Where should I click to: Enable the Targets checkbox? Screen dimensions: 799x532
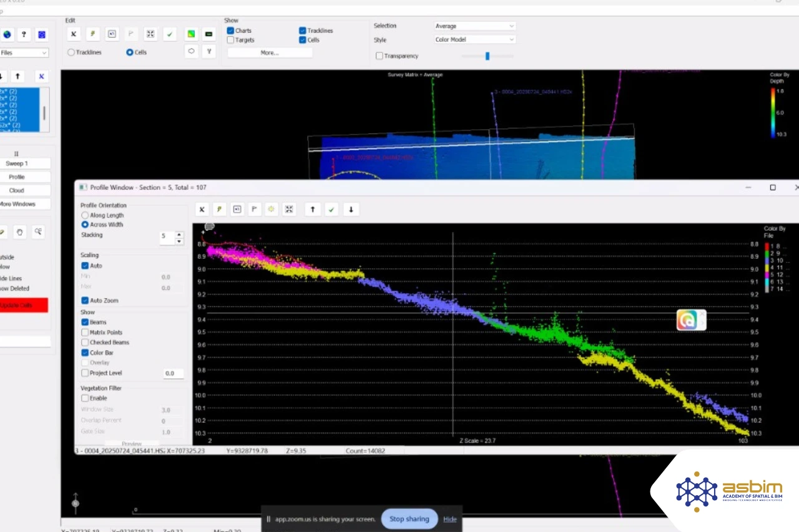(230, 40)
